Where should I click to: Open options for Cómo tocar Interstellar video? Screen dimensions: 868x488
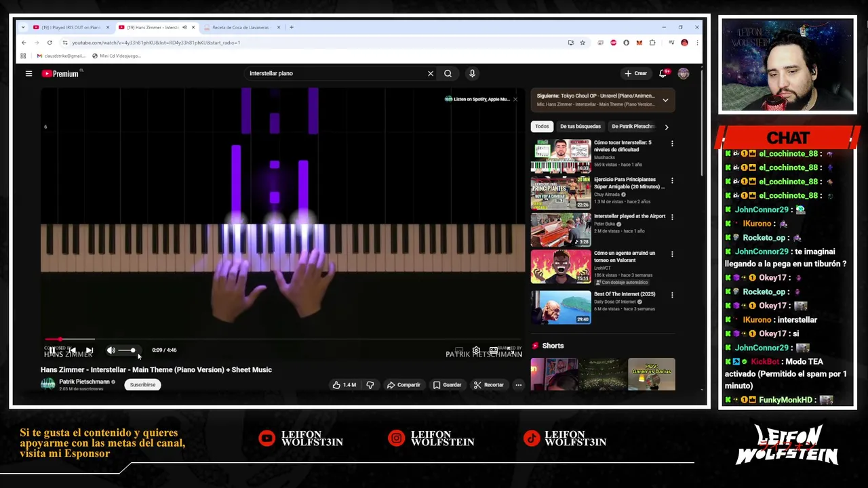(672, 144)
